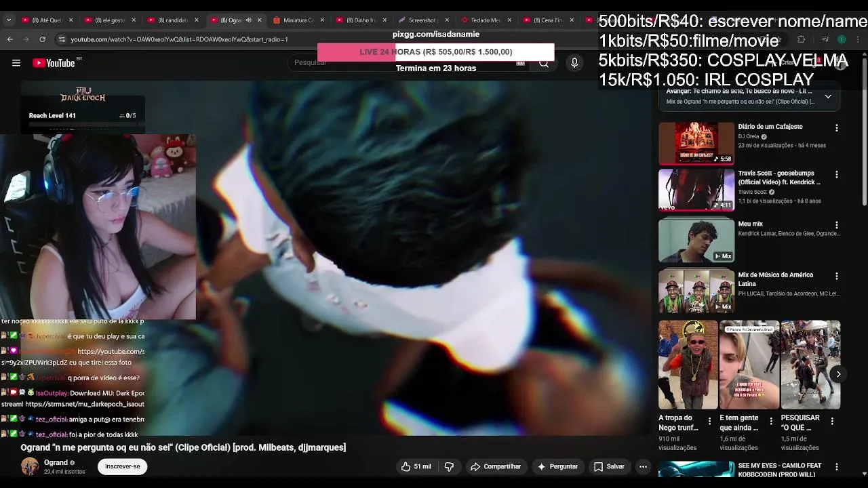Screen dimensions: 868x488
Task: Play Diário de um Cafajeste thumbnail
Action: pos(696,143)
